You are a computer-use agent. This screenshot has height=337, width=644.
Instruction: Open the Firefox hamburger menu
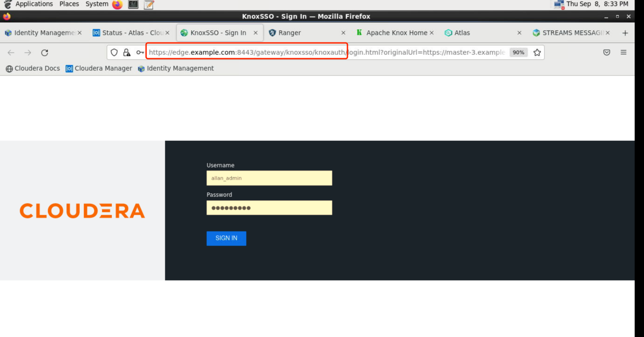point(624,52)
